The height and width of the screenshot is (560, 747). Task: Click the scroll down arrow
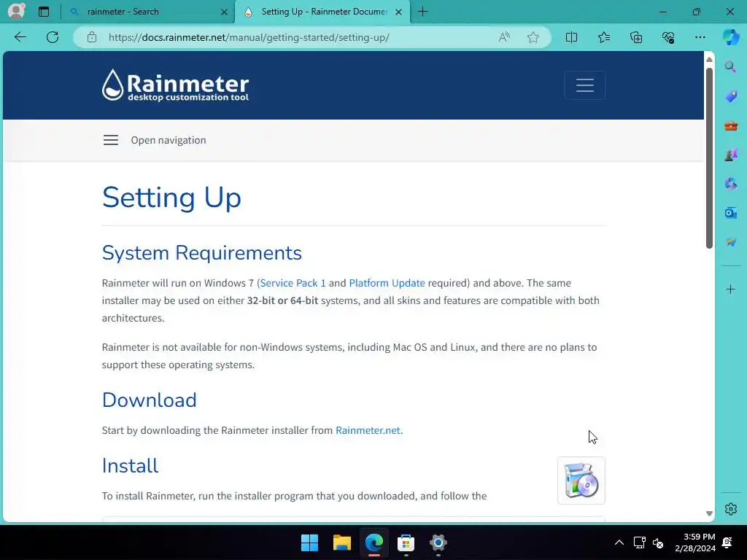click(x=709, y=513)
